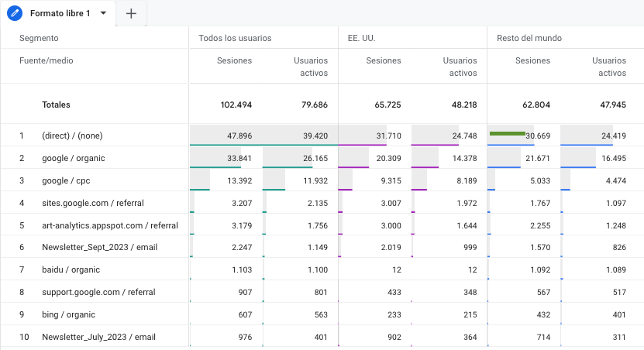644x350 pixels.
Task: Click sites.google.com / referral row label
Action: coord(92,203)
